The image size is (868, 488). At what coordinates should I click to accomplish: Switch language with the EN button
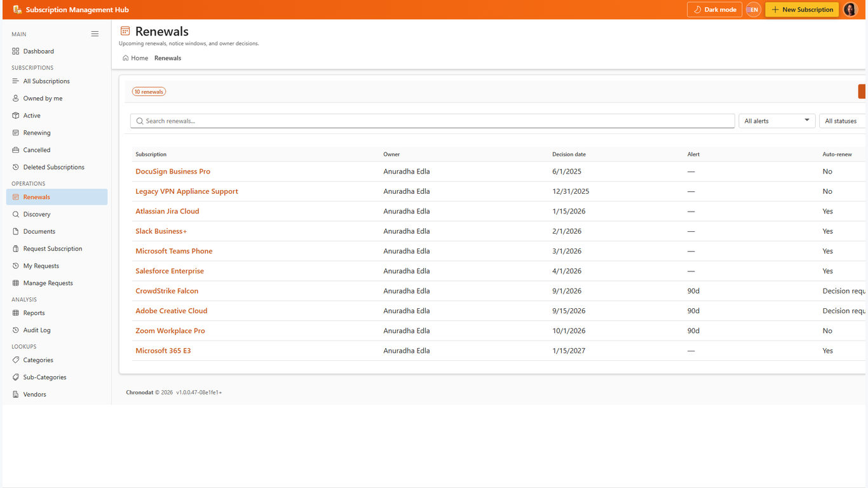(x=754, y=10)
